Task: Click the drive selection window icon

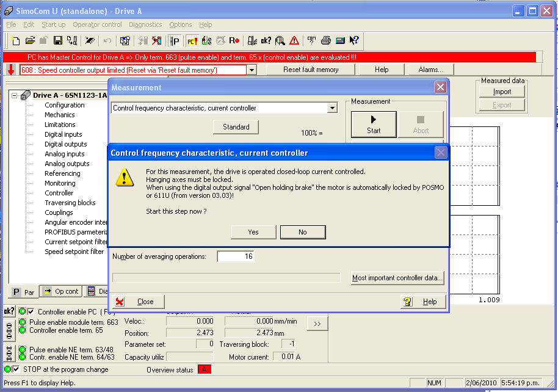Action: 125,40
